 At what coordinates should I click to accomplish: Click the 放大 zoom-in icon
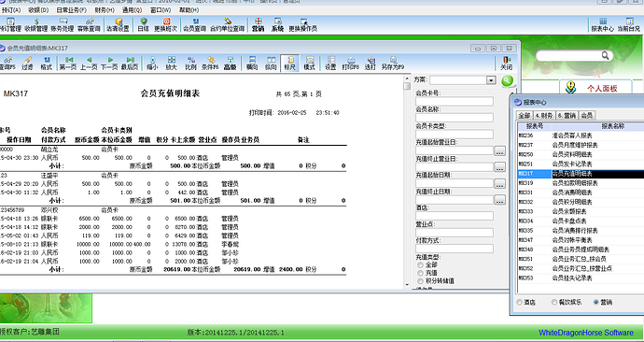coord(172,64)
